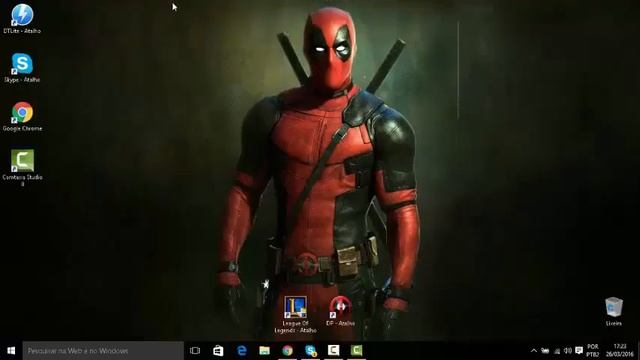Viewport: 640px width, 360px height.
Task: Open the network connection tray icon
Action: pos(557,351)
